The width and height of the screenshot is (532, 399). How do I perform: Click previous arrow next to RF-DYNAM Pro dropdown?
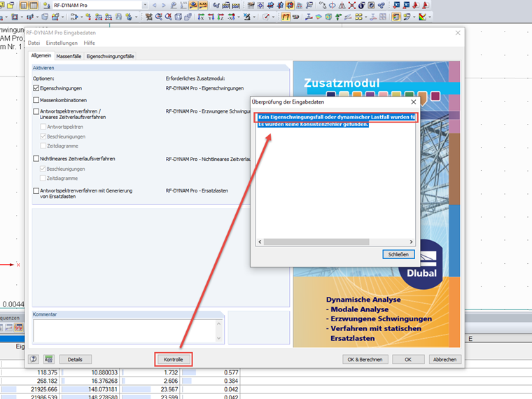click(x=155, y=5)
